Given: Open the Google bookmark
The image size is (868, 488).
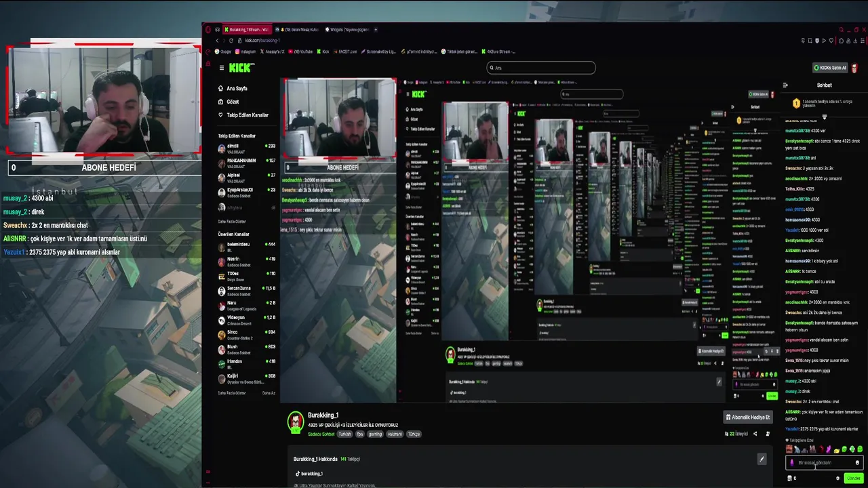Looking at the screenshot, I should [x=224, y=52].
